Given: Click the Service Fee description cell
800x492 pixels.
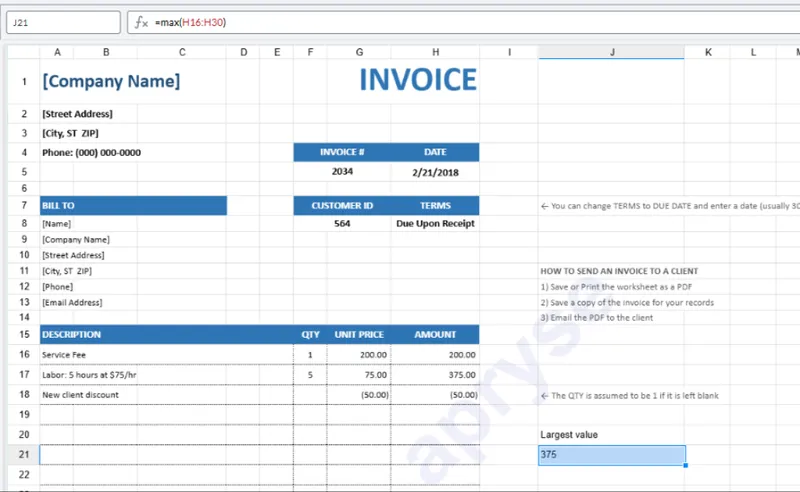Looking at the screenshot, I should [x=167, y=355].
